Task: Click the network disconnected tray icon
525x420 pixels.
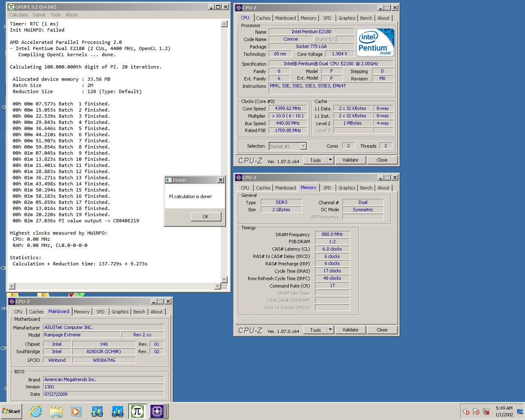Action: (486, 411)
